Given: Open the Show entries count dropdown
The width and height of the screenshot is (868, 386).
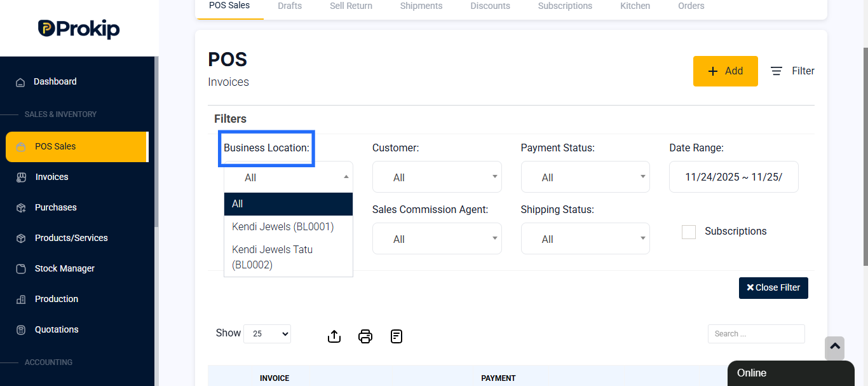Looking at the screenshot, I should [x=268, y=334].
